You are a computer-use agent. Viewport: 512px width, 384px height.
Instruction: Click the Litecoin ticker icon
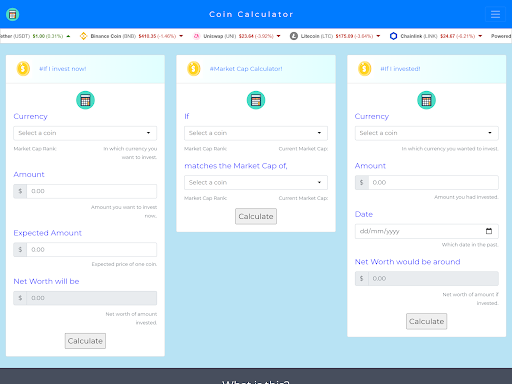click(294, 36)
